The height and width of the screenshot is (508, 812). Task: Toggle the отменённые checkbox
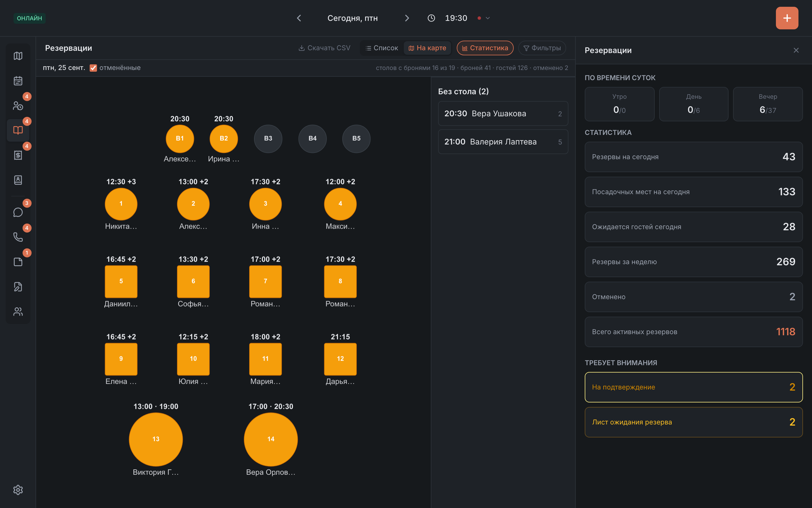[x=93, y=68]
